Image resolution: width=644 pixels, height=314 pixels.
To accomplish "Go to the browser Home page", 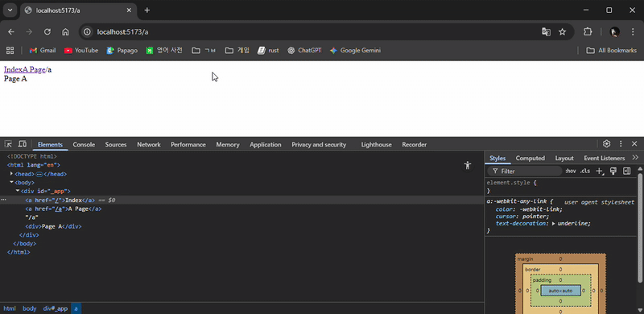I will (65, 32).
